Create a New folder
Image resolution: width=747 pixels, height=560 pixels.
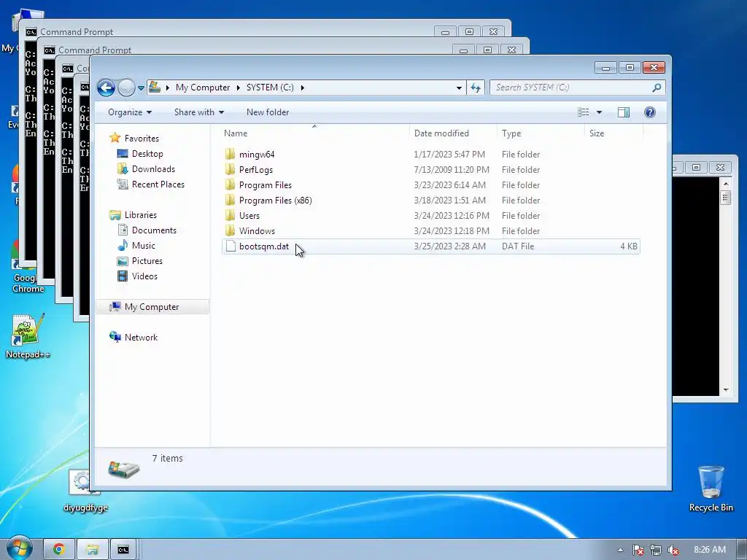point(267,112)
